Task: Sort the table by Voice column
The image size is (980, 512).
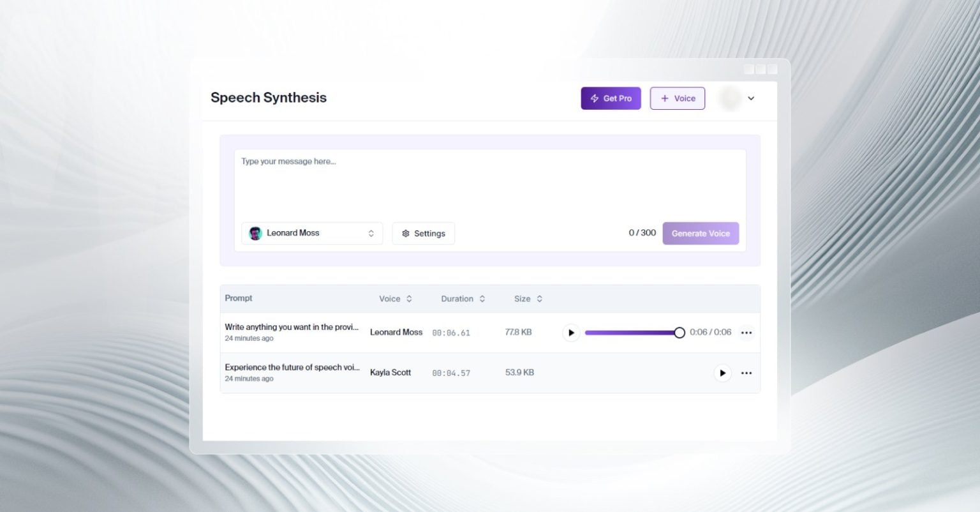Action: pos(409,299)
